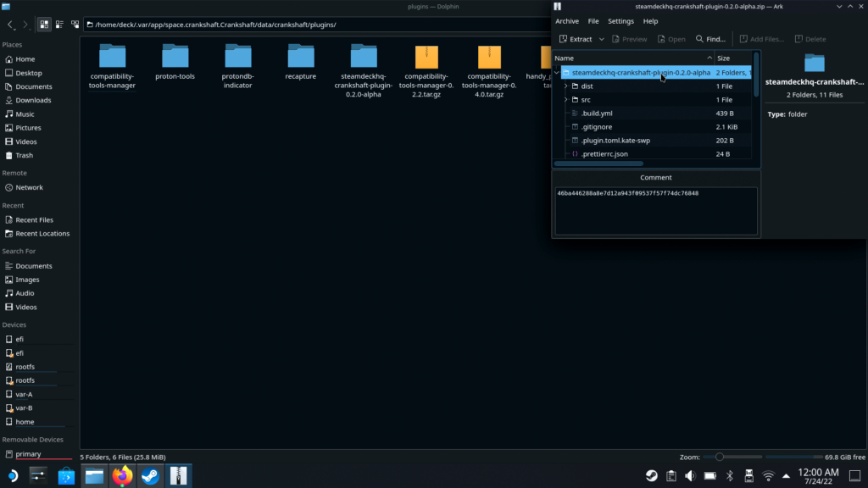
Task: Open the protondb-indicator folder
Action: coord(238,66)
